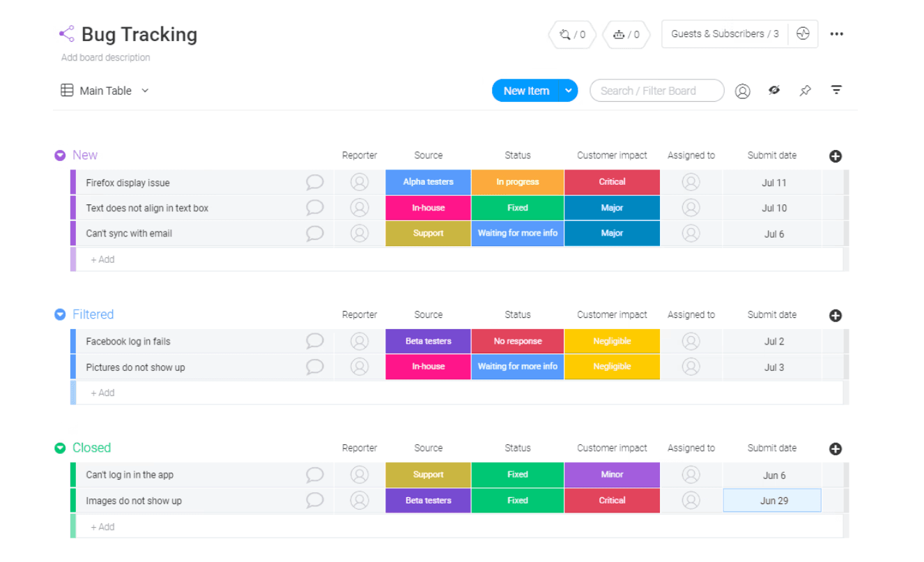The height and width of the screenshot is (562, 924).
Task: Collapse the Closed group with green arrow
Action: point(60,448)
